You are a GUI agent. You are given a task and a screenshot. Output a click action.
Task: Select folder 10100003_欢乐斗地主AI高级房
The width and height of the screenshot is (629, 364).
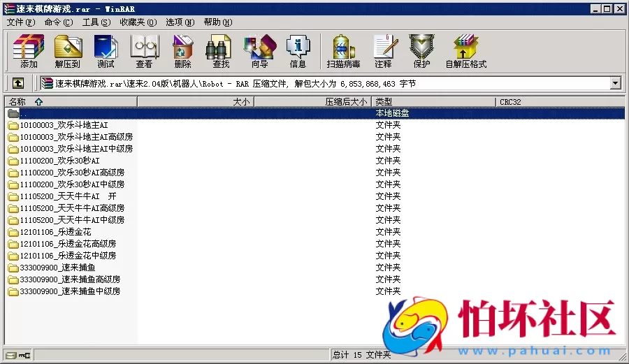click(x=76, y=137)
